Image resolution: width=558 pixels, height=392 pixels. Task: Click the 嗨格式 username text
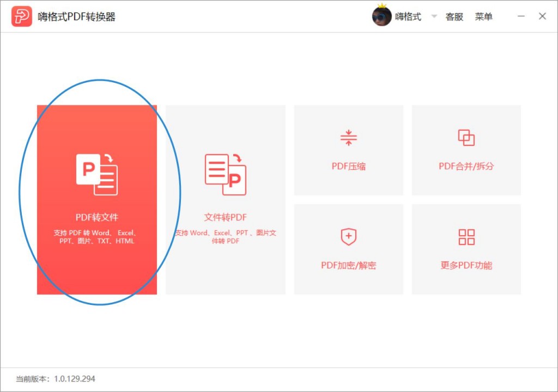coord(408,17)
